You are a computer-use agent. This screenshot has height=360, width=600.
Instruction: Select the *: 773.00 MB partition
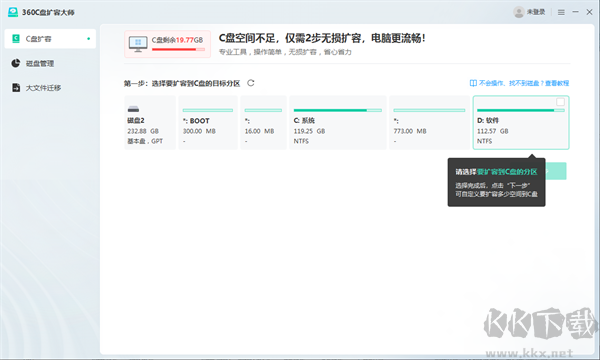tap(429, 122)
